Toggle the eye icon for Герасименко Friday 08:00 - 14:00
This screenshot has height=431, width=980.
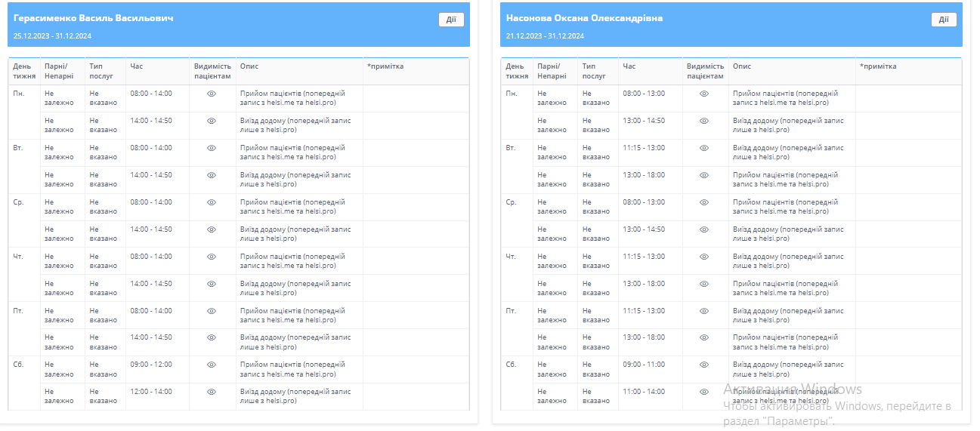coord(212,311)
